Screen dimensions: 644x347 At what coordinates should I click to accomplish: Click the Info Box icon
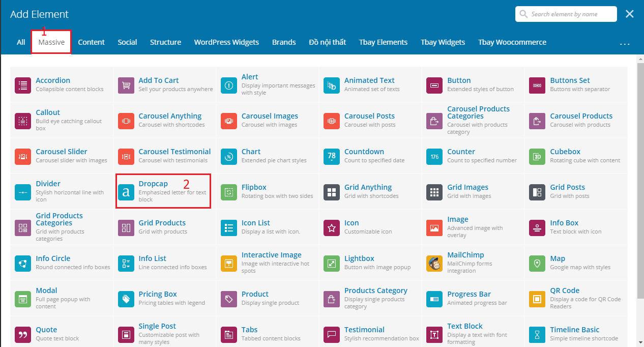pos(537,227)
